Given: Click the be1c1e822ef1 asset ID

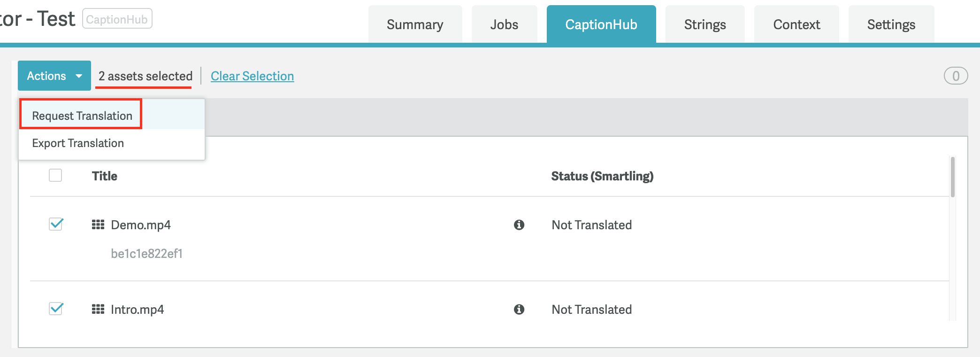Looking at the screenshot, I should tap(147, 254).
